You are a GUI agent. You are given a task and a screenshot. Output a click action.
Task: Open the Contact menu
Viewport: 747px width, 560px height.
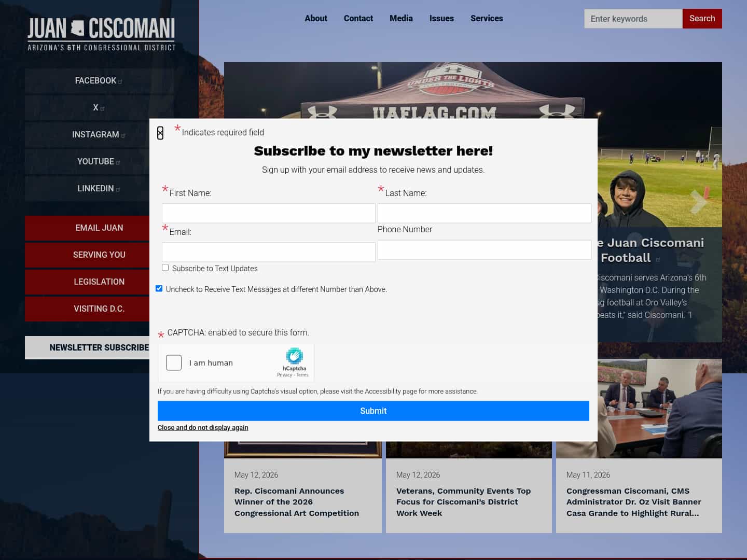pyautogui.click(x=358, y=18)
